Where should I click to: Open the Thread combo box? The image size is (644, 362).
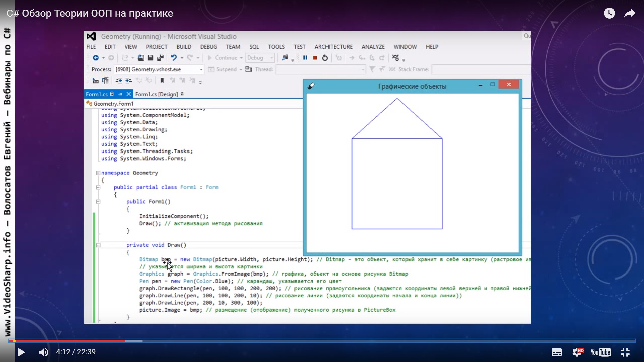pos(321,69)
